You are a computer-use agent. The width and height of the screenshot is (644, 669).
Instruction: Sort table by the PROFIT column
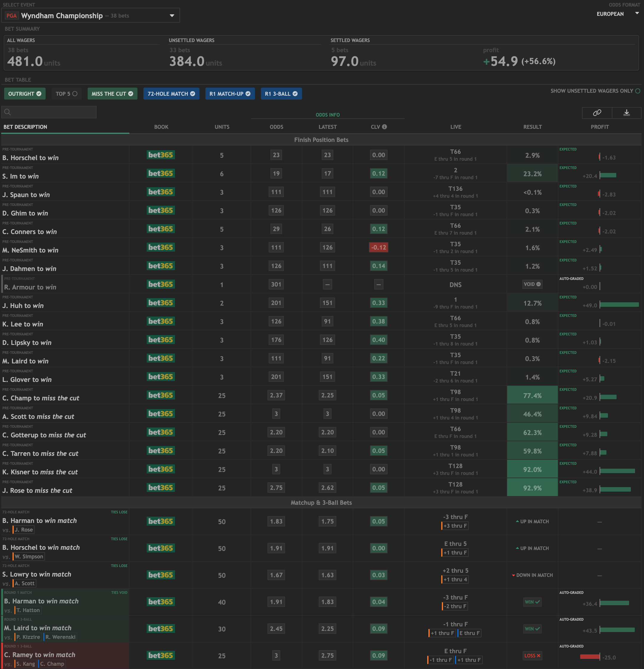pyautogui.click(x=600, y=127)
